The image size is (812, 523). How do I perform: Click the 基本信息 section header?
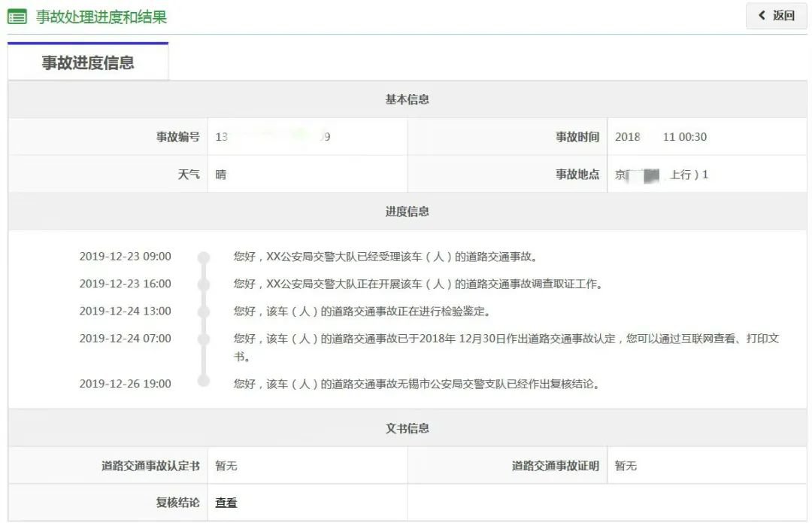[407, 99]
